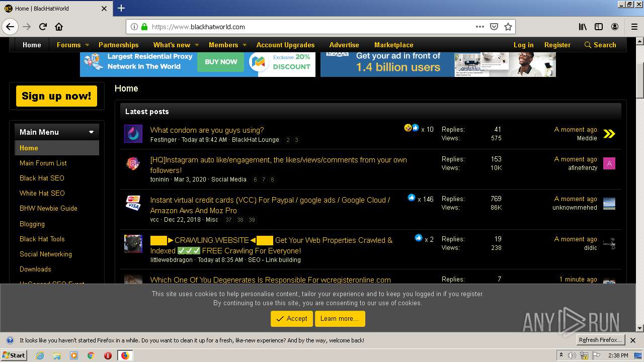
Task: Expand the Forums dropdown arrow
Action: [x=87, y=45]
